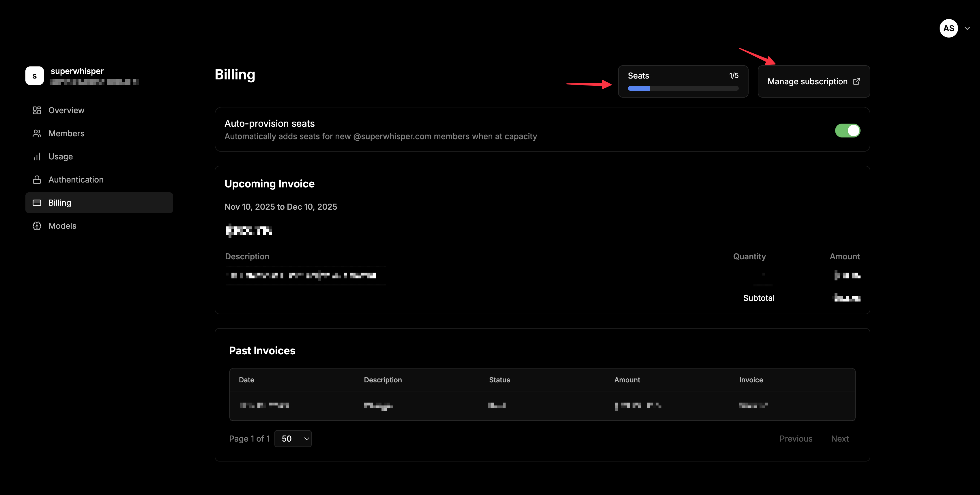The width and height of the screenshot is (980, 495).
Task: Expand the account menu via top-right chevron
Action: (967, 28)
